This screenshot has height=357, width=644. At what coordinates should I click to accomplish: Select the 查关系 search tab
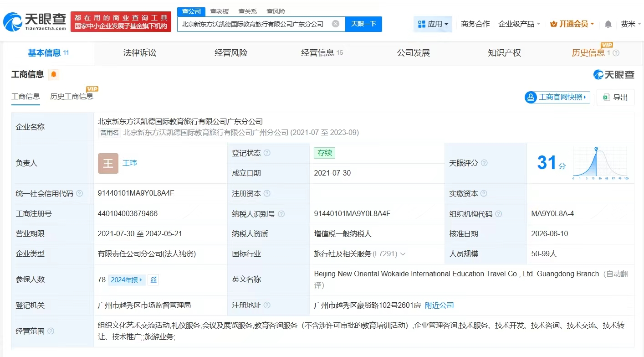pyautogui.click(x=248, y=11)
